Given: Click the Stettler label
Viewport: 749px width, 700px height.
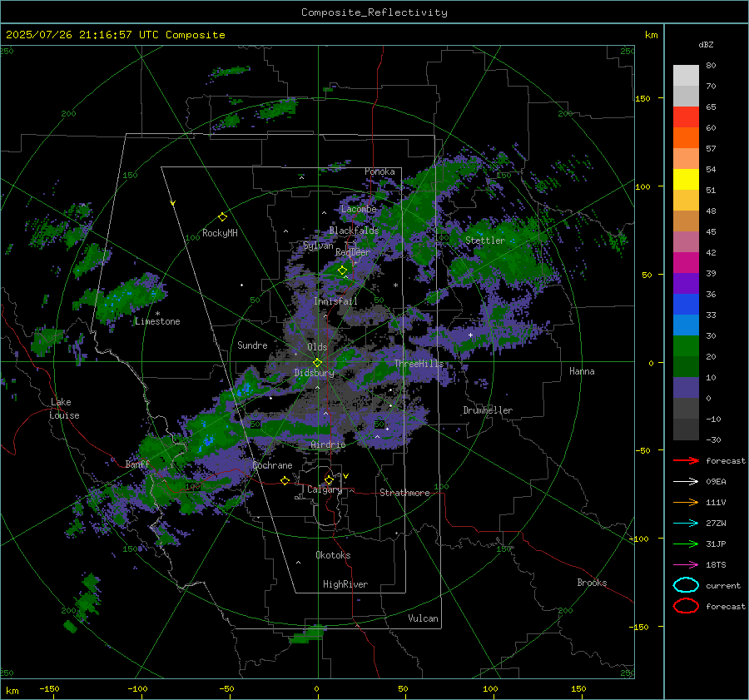Looking at the screenshot, I should (x=485, y=241).
